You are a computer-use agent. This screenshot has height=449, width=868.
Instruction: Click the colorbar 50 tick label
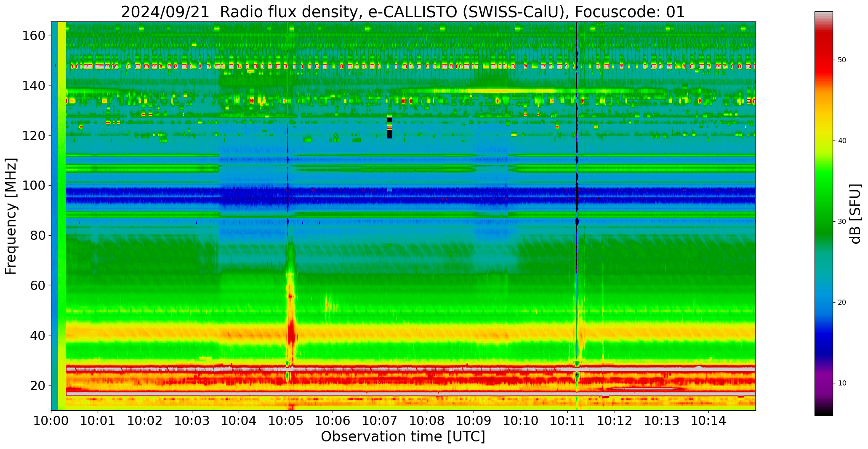pyautogui.click(x=842, y=60)
